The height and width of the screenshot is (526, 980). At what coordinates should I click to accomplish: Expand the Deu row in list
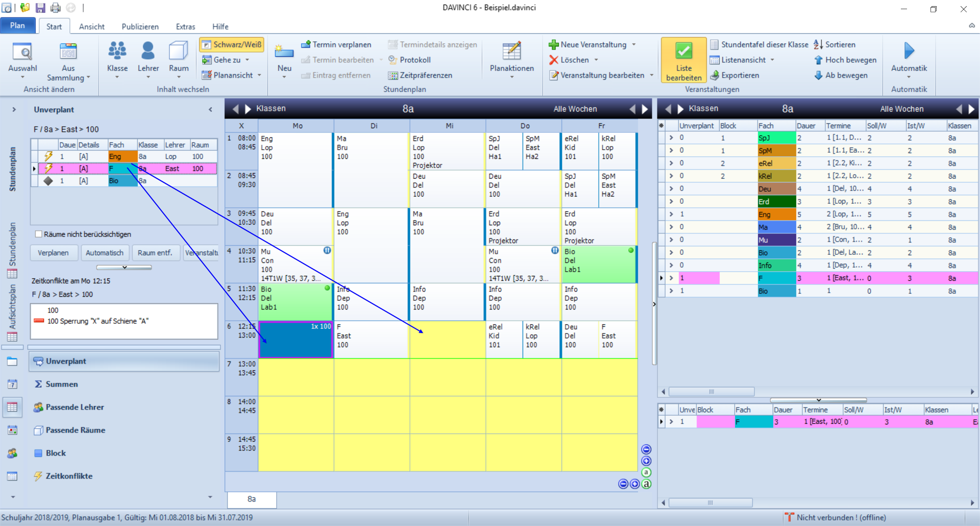[671, 189]
